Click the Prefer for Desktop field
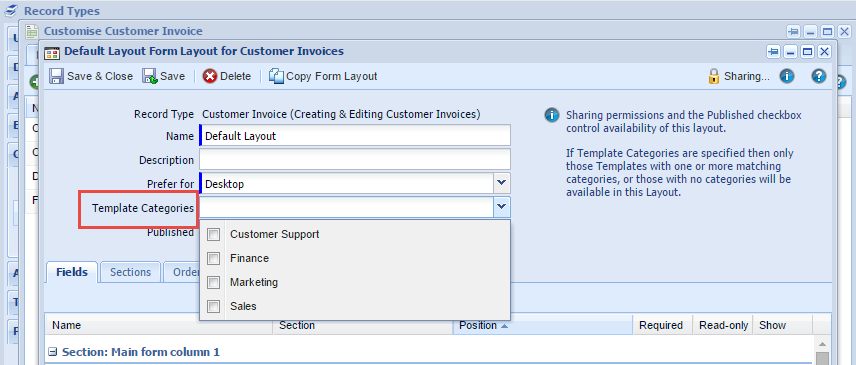 [x=347, y=183]
